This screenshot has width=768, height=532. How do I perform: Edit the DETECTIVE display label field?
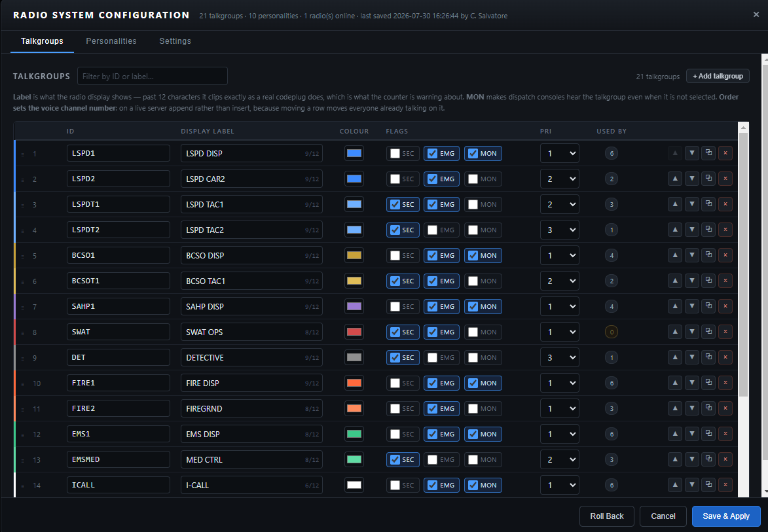251,357
